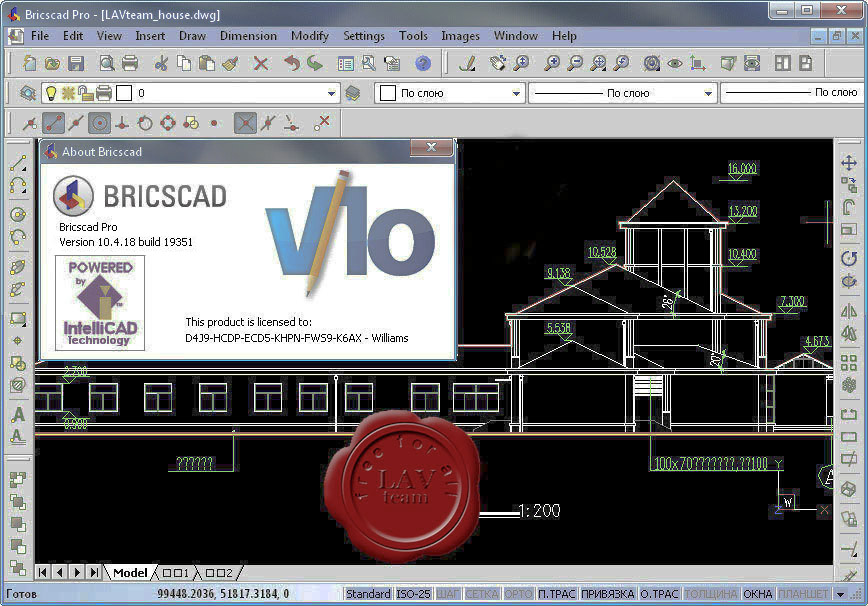Click the Zoom Out magnifier icon
This screenshot has height=606, width=868.
(x=575, y=63)
